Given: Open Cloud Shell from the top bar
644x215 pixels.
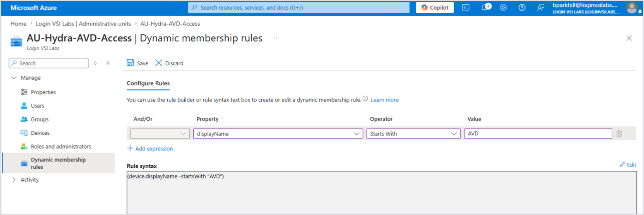Looking at the screenshot, I should [465, 7].
